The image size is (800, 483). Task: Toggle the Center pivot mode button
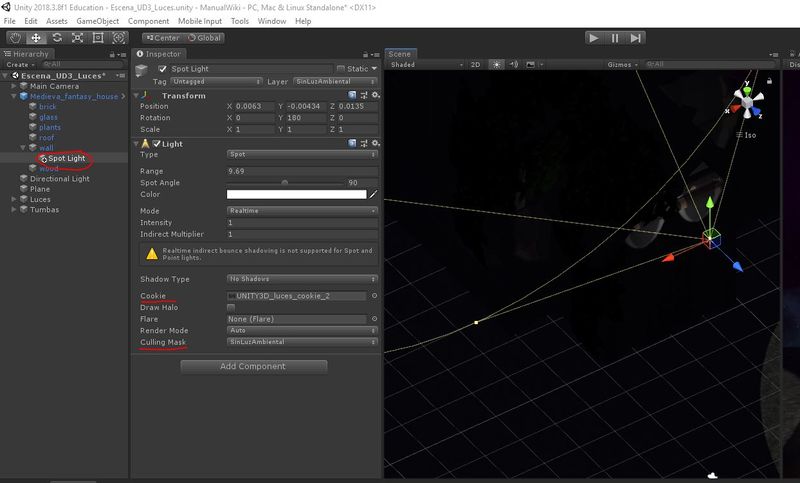coord(163,38)
